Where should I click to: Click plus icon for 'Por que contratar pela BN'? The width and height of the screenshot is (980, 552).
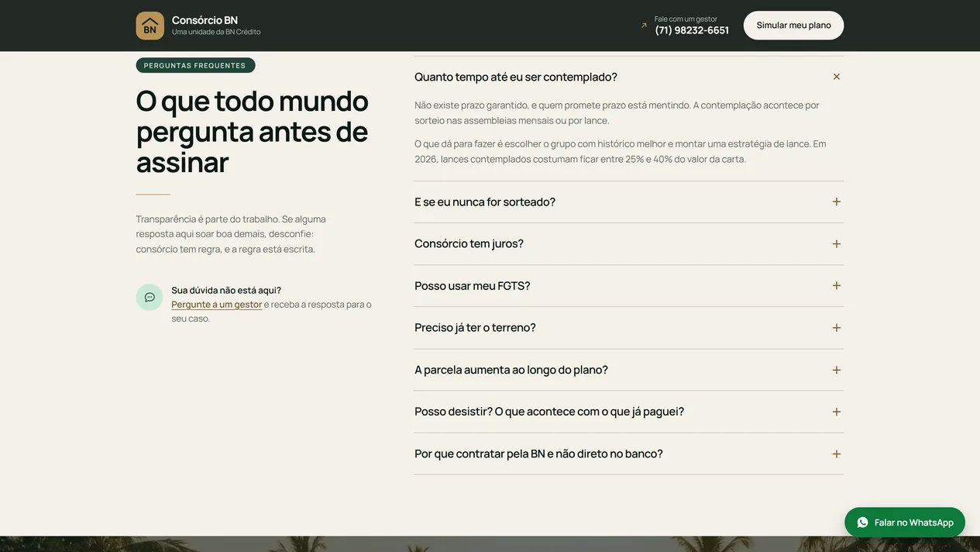837,454
